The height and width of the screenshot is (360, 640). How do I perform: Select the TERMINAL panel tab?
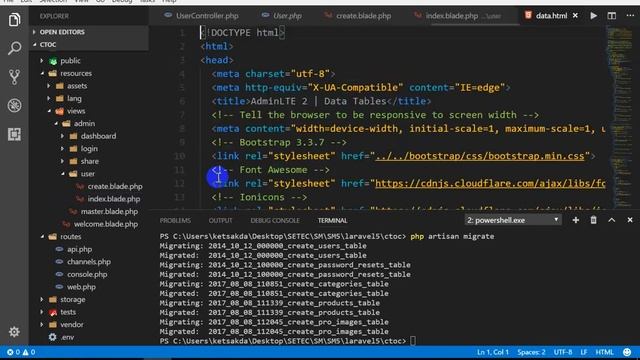pyautogui.click(x=333, y=220)
